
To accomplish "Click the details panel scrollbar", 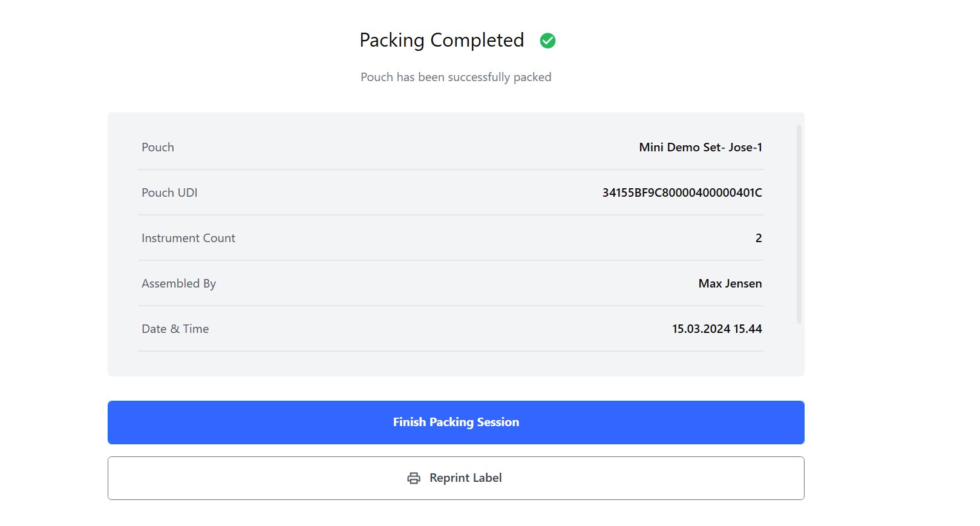I will click(799, 224).
